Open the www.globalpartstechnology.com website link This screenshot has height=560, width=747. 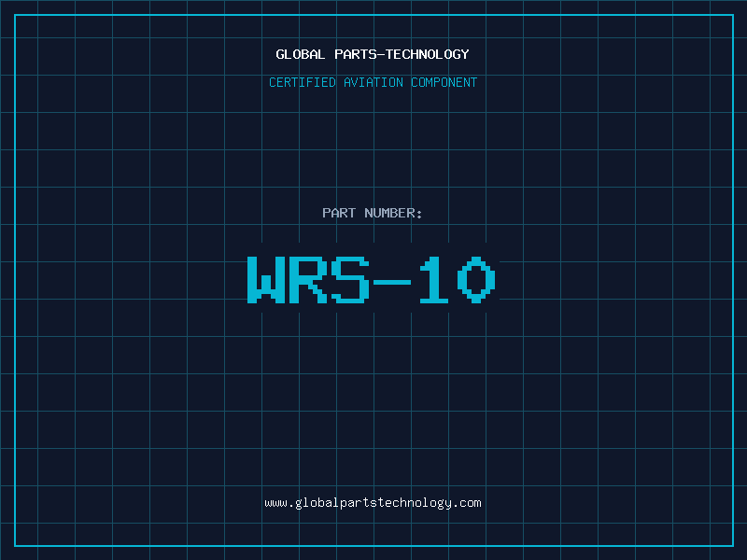click(x=373, y=503)
